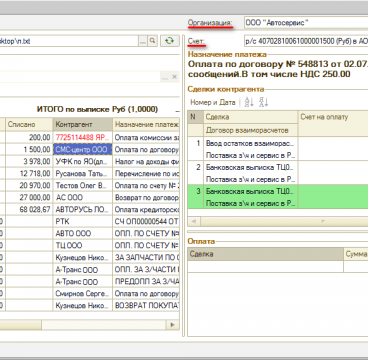Screen dimensions: 368x360
Task: Click payment purpose 'Налог на доходы фи...'
Action: (146, 162)
